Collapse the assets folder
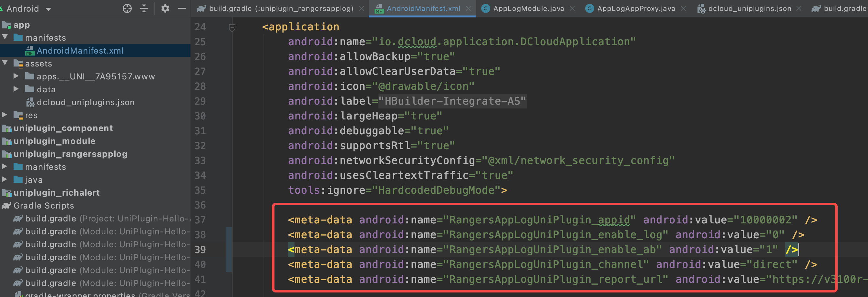This screenshot has width=868, height=297. tap(5, 63)
